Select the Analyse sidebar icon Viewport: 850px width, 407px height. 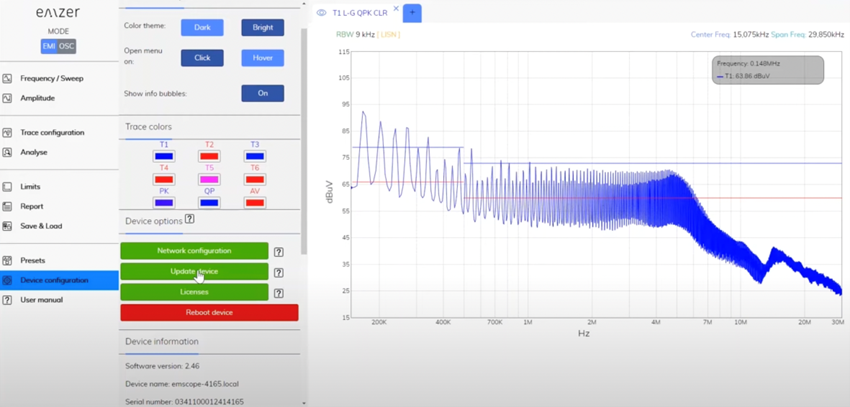[7, 152]
